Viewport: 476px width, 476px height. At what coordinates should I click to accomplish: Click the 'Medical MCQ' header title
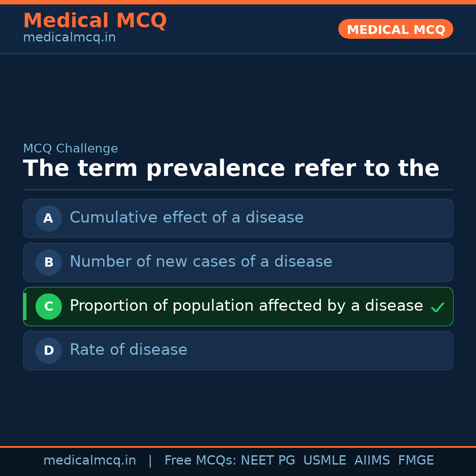[95, 21]
